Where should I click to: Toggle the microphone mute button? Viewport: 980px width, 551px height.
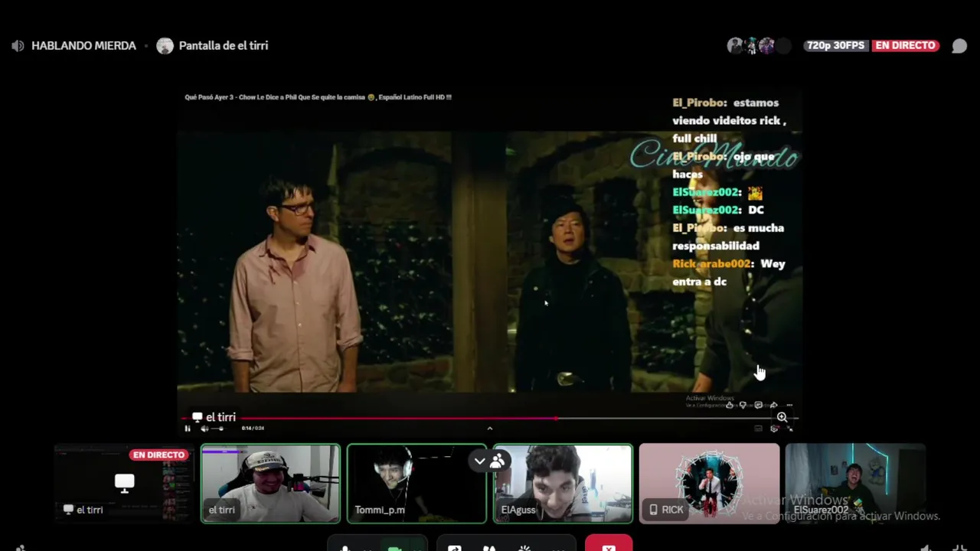pyautogui.click(x=345, y=547)
